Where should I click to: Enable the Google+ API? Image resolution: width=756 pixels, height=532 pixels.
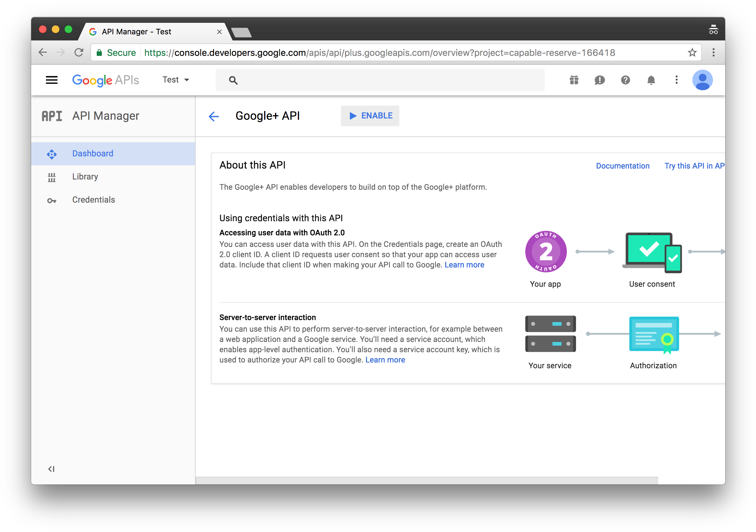coord(370,116)
